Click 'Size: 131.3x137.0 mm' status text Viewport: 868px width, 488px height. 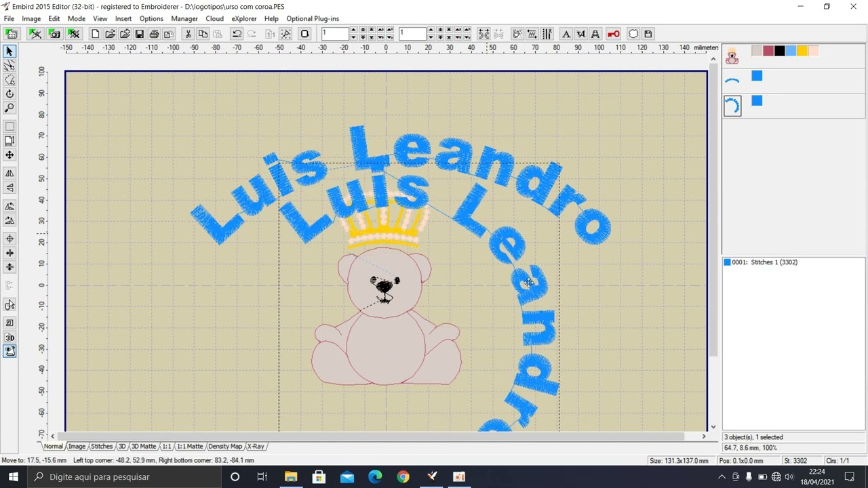click(679, 461)
